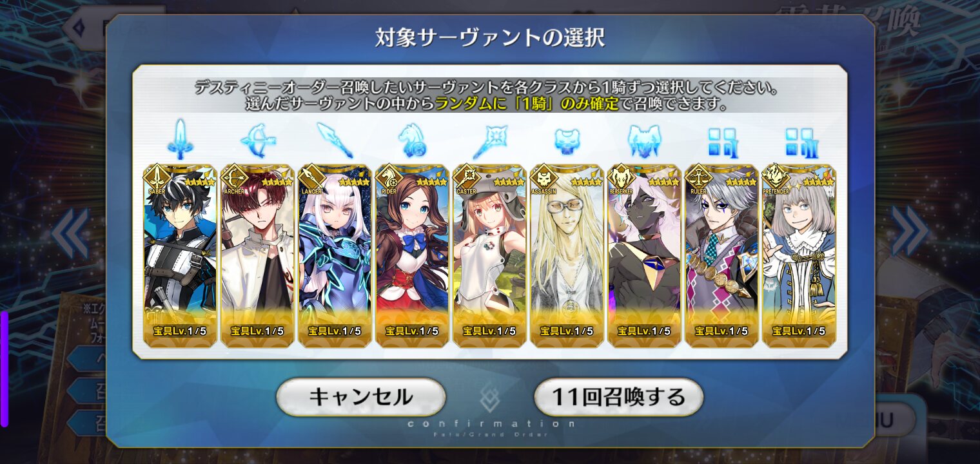The height and width of the screenshot is (464, 980).
Task: Change the Ruler servant card
Action: point(721,255)
